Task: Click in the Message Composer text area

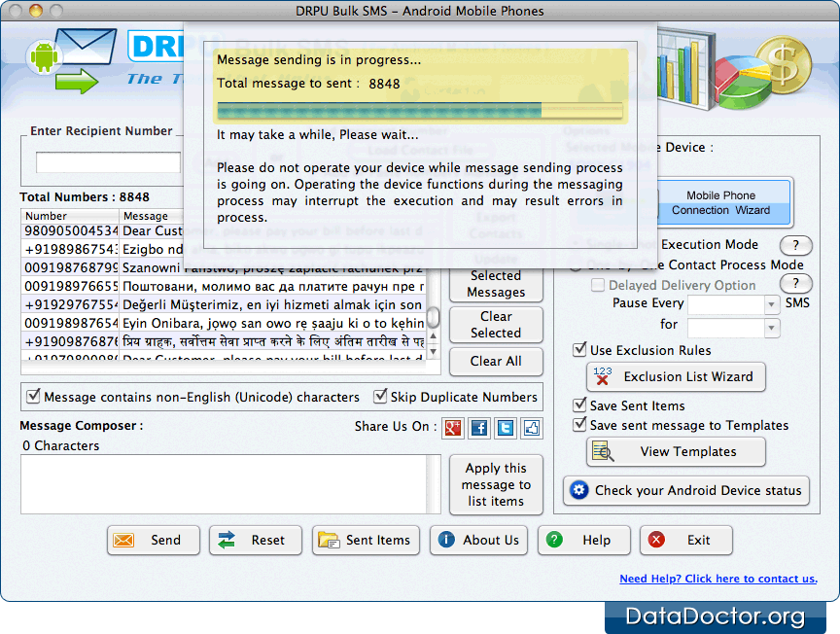Action: click(x=224, y=484)
